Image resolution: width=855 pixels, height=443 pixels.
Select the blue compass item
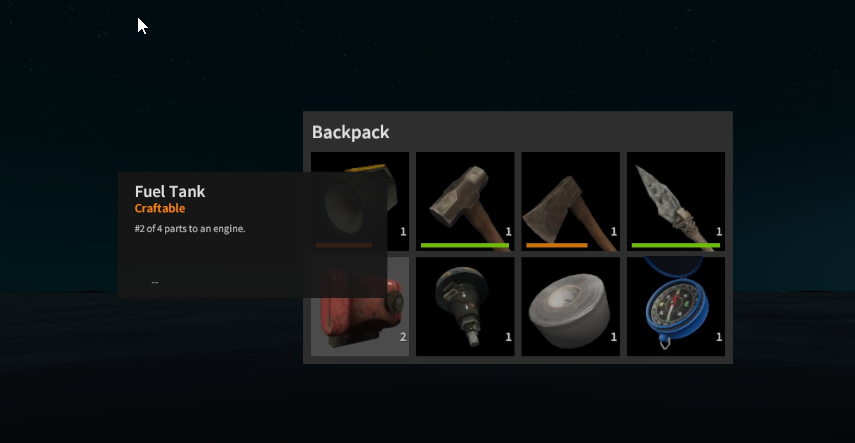click(676, 307)
